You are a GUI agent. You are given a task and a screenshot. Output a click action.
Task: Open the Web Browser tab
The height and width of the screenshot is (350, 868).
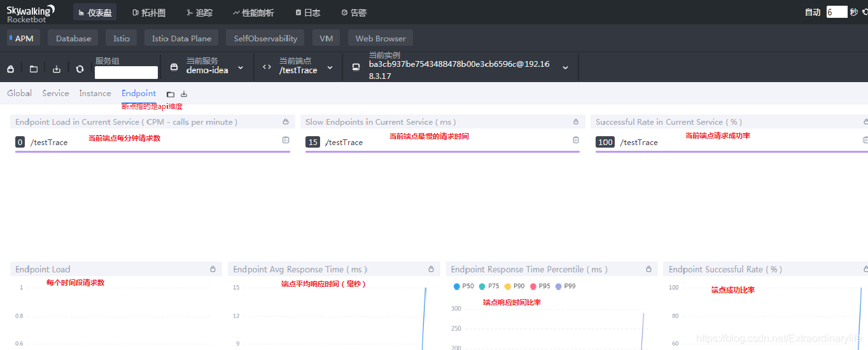(381, 38)
